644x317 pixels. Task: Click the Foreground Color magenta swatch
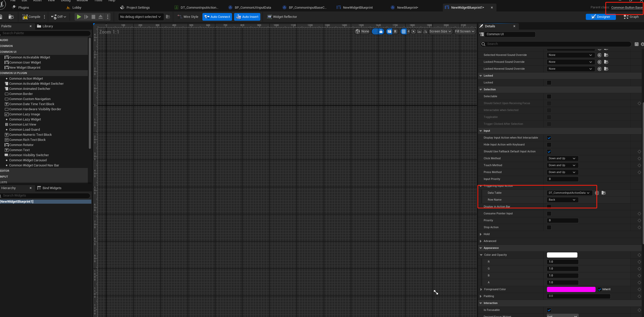[571, 289]
